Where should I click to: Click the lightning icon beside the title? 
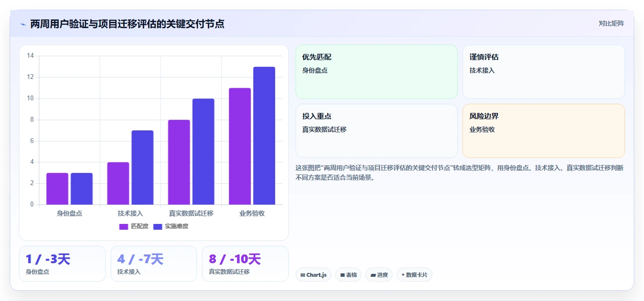[23, 24]
